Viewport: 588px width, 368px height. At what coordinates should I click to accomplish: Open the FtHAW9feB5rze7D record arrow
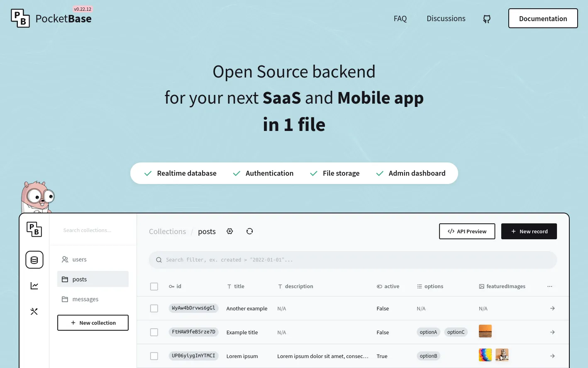click(x=552, y=332)
